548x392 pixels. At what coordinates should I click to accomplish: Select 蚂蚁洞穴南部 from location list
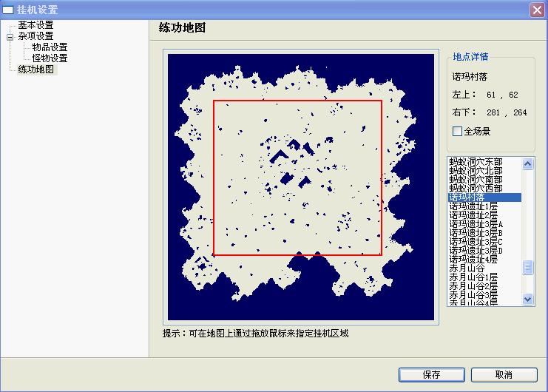click(x=476, y=180)
